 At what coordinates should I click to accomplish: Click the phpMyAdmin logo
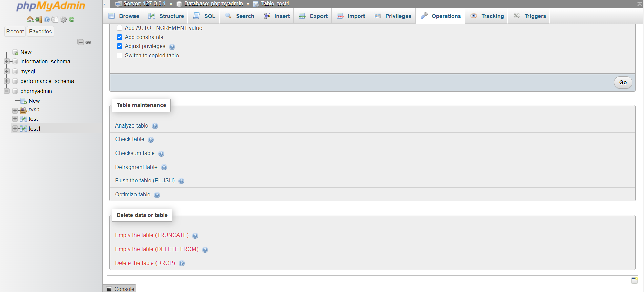(50, 6)
